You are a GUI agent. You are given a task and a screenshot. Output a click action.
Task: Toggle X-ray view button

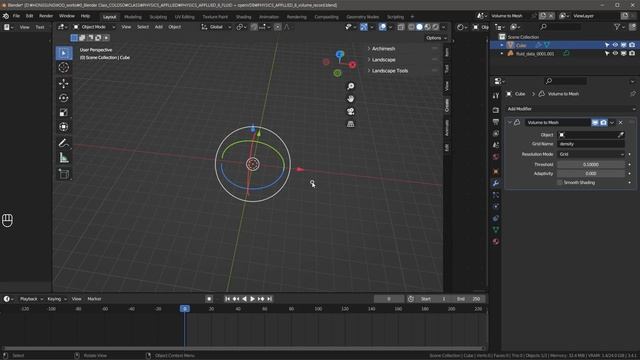pos(401,27)
